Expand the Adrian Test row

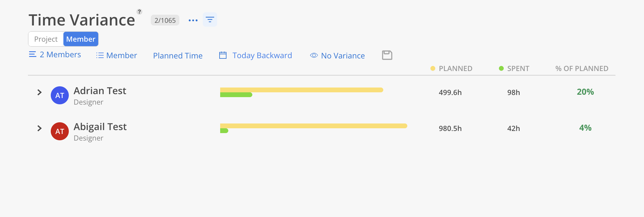[39, 92]
